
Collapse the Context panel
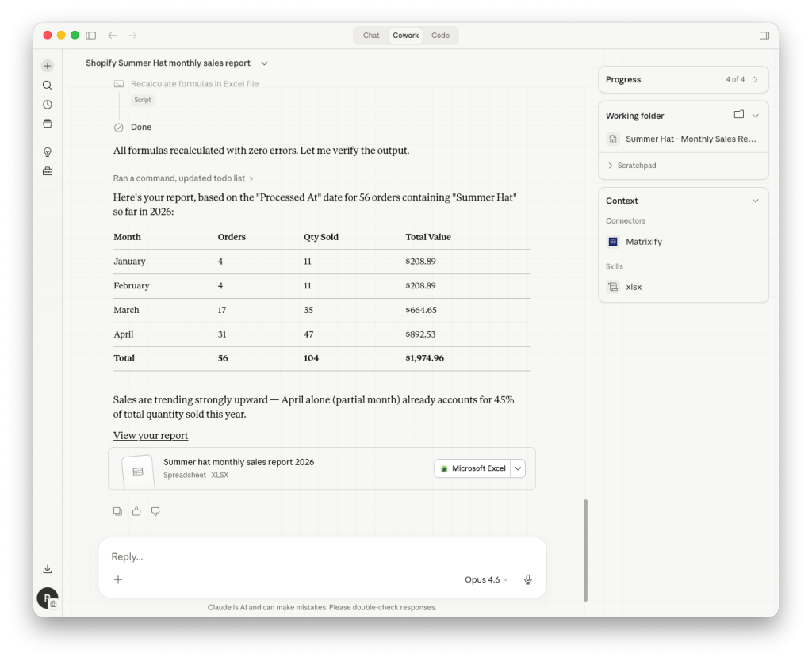(x=756, y=201)
